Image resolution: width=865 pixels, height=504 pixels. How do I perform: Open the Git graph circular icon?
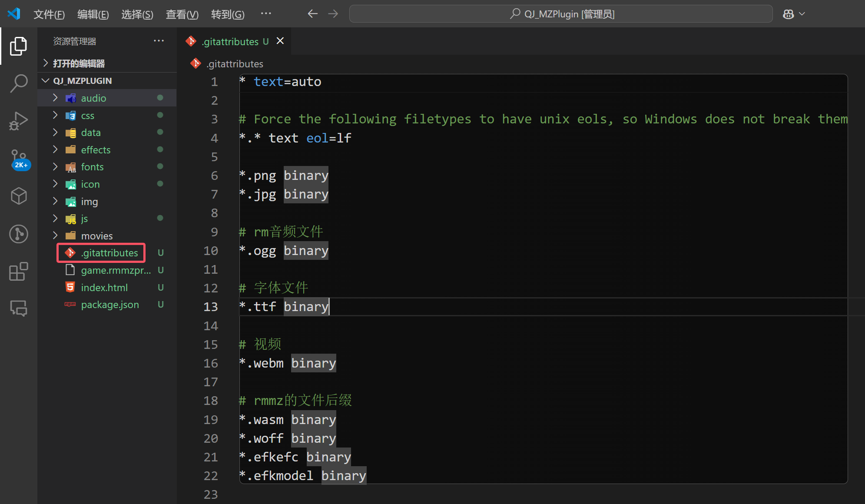pyautogui.click(x=18, y=234)
